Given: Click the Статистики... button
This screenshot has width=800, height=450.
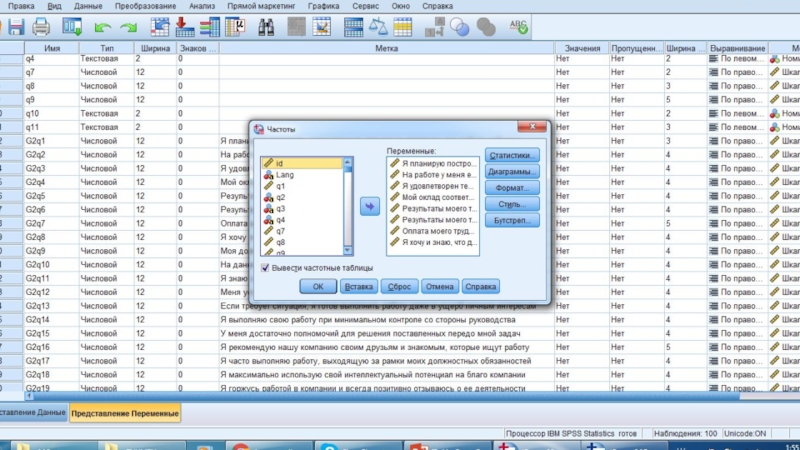Looking at the screenshot, I should click(512, 155).
